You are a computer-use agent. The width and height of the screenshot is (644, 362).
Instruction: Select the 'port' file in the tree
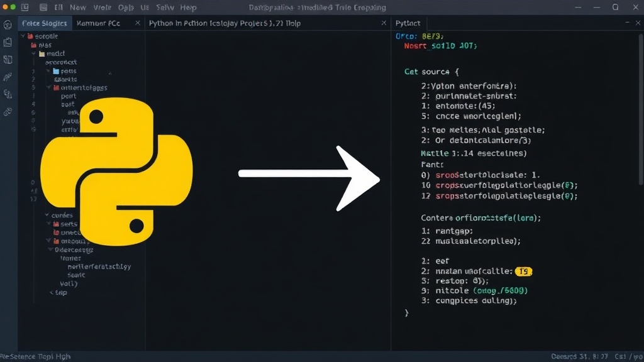[x=68, y=96]
